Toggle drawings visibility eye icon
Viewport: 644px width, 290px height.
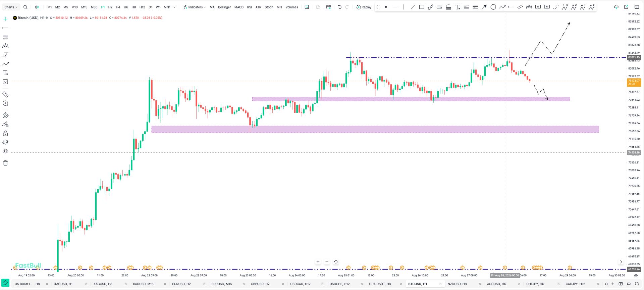pyautogui.click(x=5, y=151)
